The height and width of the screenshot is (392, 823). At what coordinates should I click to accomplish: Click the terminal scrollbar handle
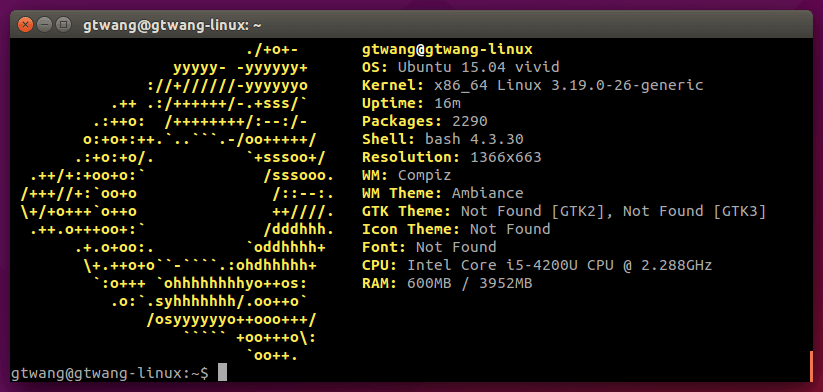pos(811,365)
